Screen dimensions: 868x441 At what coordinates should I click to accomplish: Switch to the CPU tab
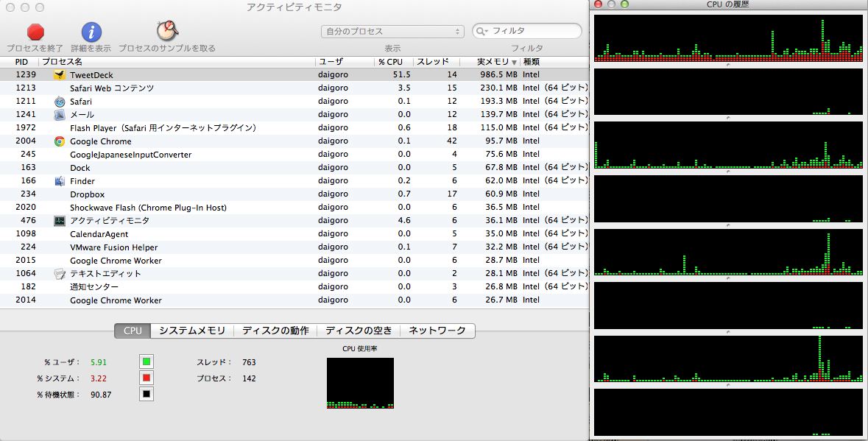[133, 331]
